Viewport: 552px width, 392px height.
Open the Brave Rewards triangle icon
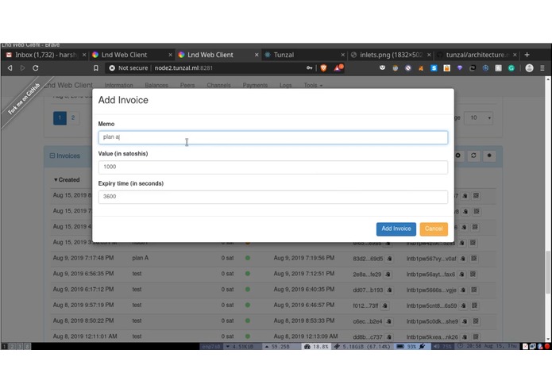tap(338, 68)
